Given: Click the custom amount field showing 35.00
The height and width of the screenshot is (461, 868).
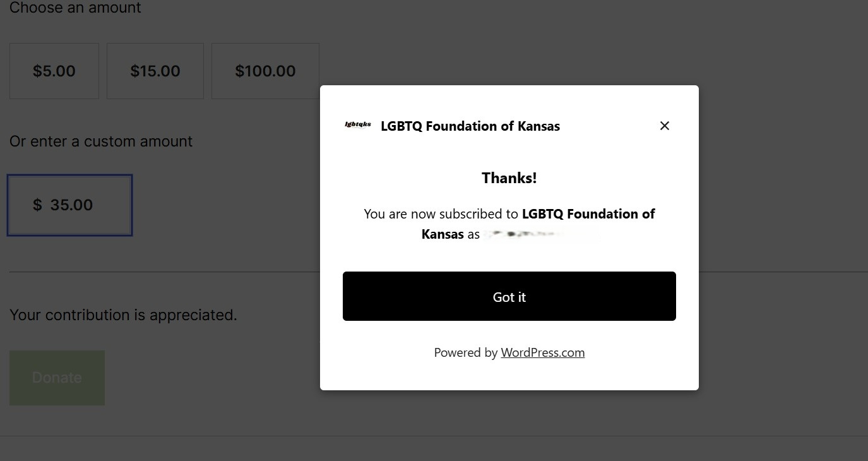Looking at the screenshot, I should coord(71,205).
